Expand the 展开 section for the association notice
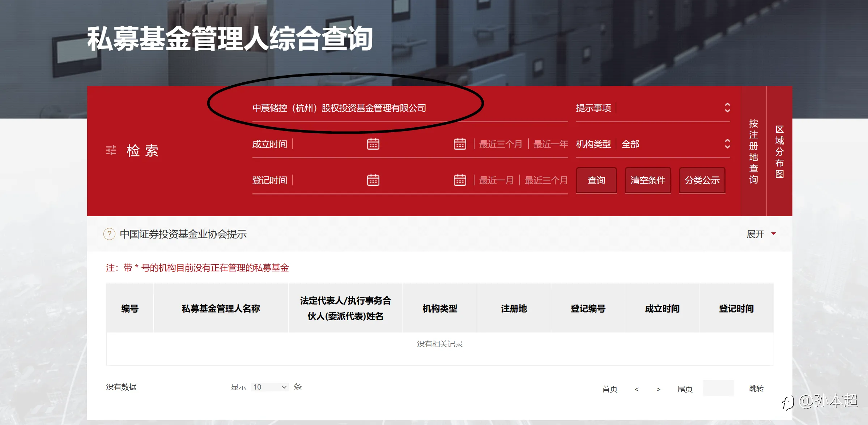 click(761, 234)
